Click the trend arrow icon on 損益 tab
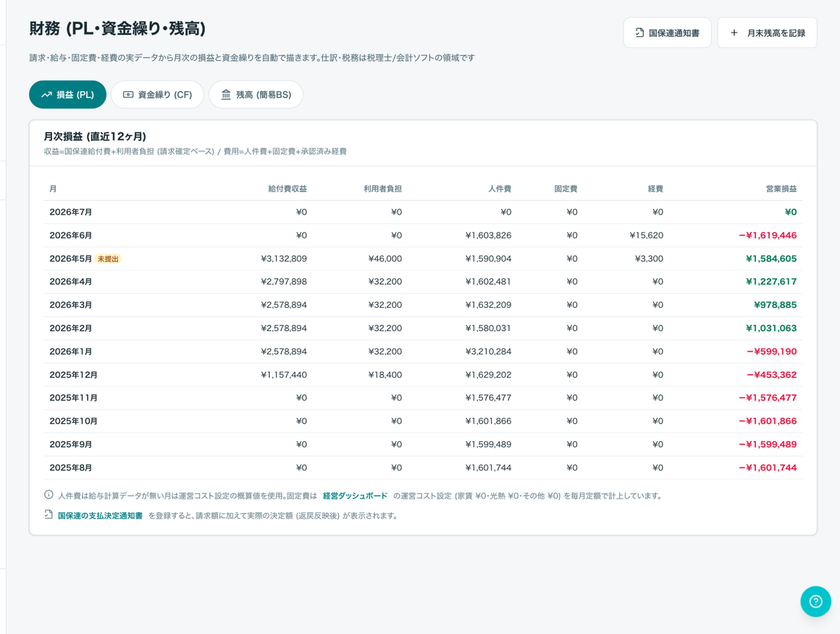Viewport: 840px width, 634px height. pyautogui.click(x=46, y=95)
